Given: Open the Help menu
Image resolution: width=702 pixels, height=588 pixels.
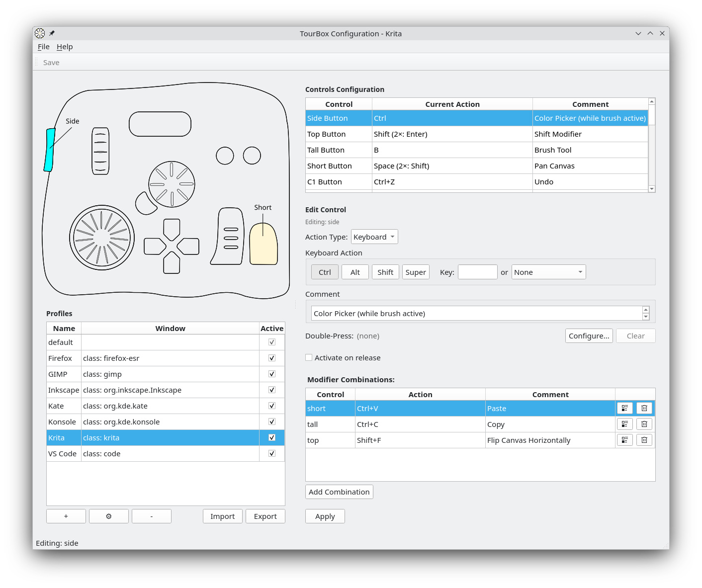Looking at the screenshot, I should (x=65, y=47).
